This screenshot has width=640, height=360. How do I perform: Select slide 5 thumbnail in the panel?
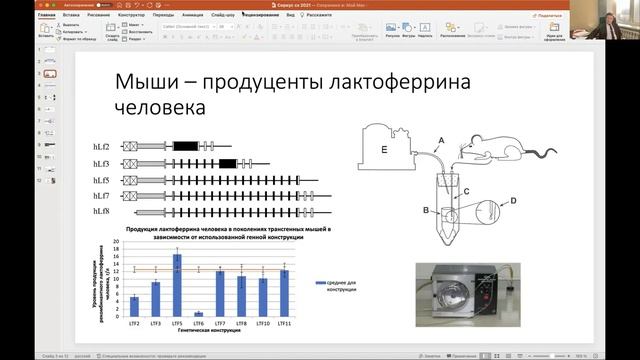pyautogui.click(x=50, y=98)
